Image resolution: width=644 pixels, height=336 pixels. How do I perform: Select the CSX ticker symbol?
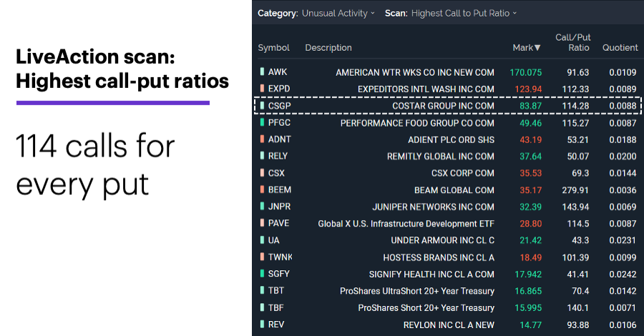276,173
